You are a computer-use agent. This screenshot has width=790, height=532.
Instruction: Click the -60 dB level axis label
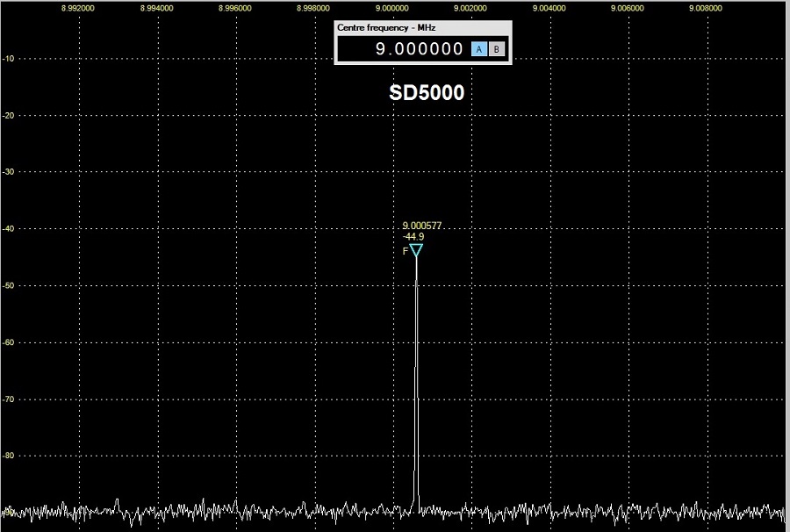(11, 342)
